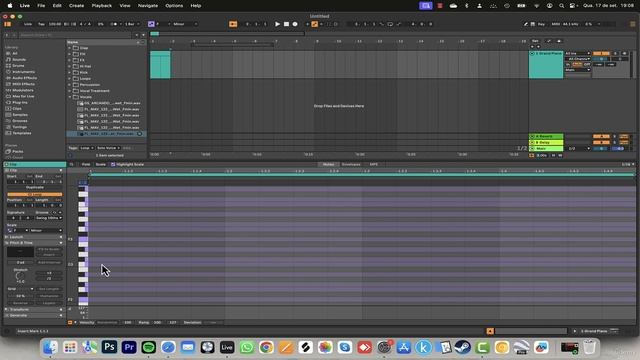Open Packs under Places
The width and height of the screenshot is (640, 360).
click(18, 151)
